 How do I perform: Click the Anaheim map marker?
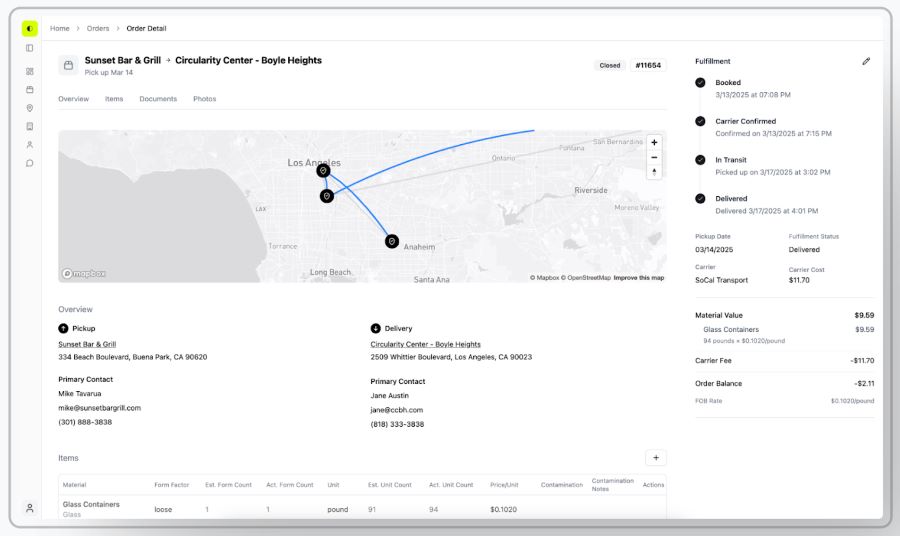click(392, 241)
